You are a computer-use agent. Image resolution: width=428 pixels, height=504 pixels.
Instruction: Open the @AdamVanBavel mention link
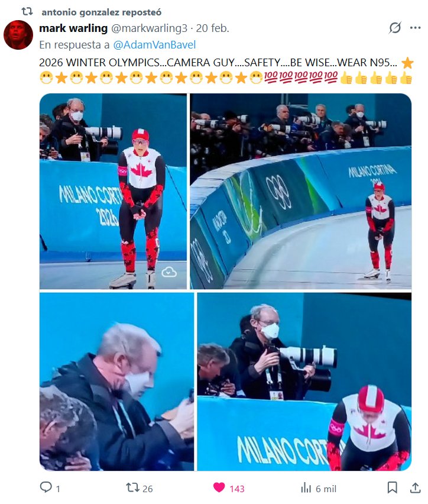tap(154, 45)
